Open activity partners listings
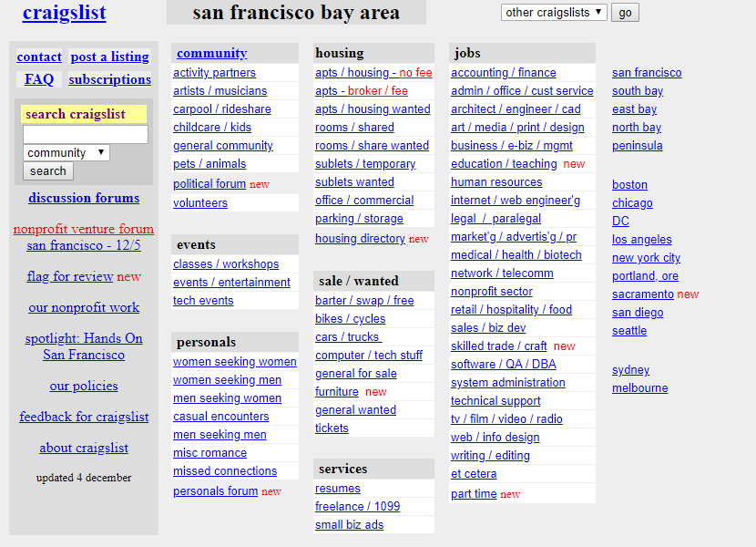 point(215,72)
